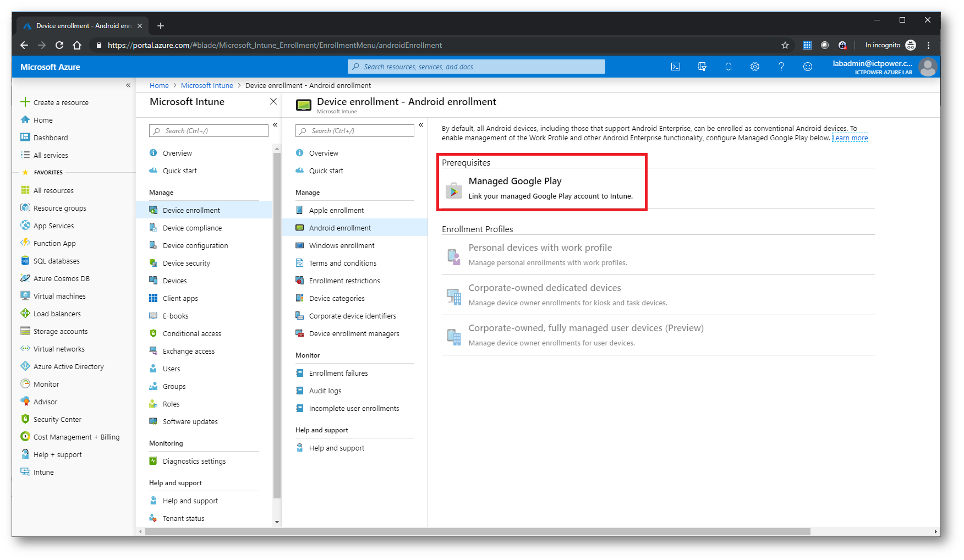Click fully managed user devices icon

(x=453, y=337)
